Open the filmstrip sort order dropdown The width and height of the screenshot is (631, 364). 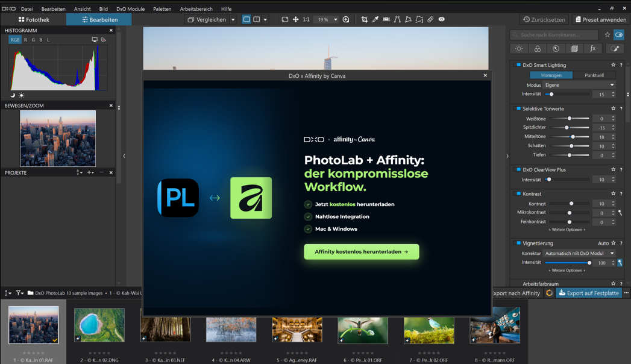pos(8,293)
